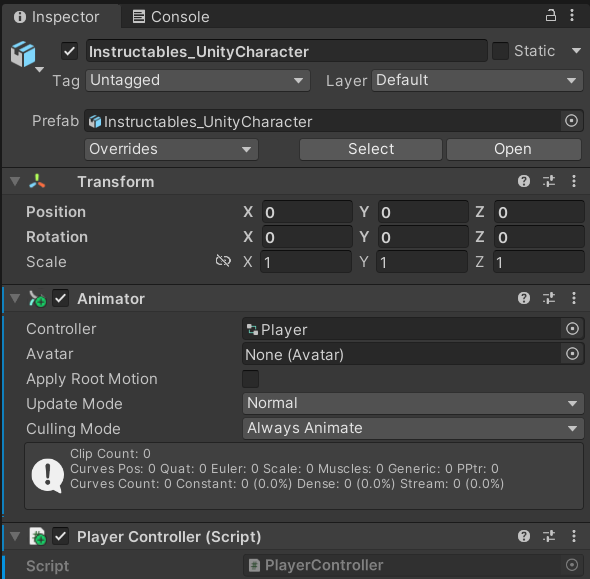Click the Apply Root Motion label
Screen dimensions: 590x579
click(92, 379)
